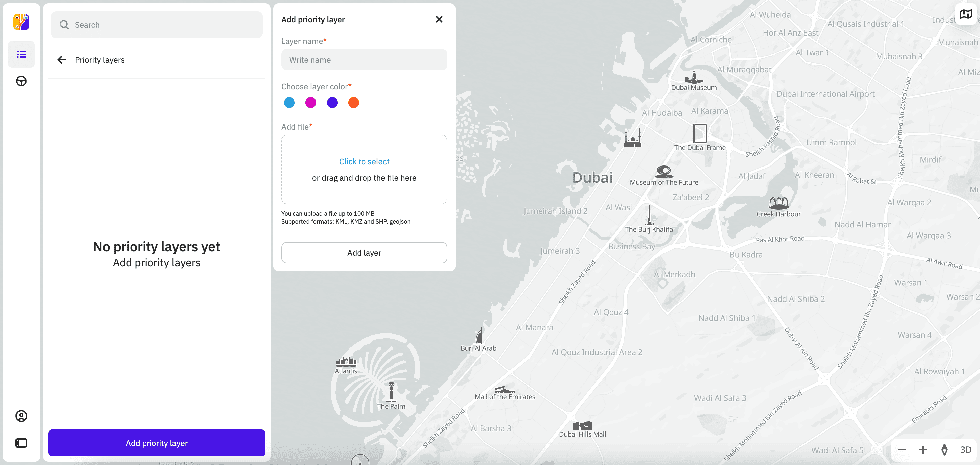Zoom out with the minus icon
This screenshot has width=980, height=465.
point(901,449)
